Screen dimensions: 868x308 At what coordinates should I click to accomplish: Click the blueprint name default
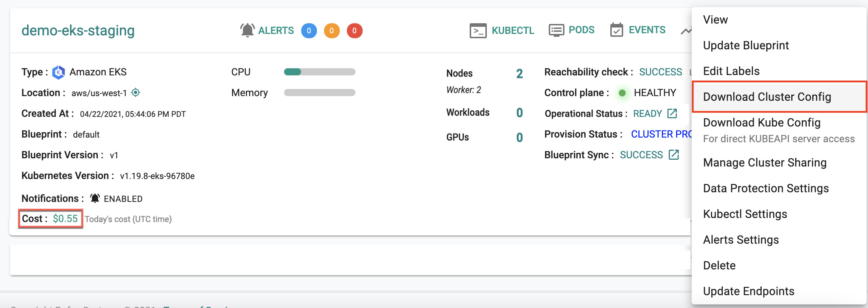86,135
